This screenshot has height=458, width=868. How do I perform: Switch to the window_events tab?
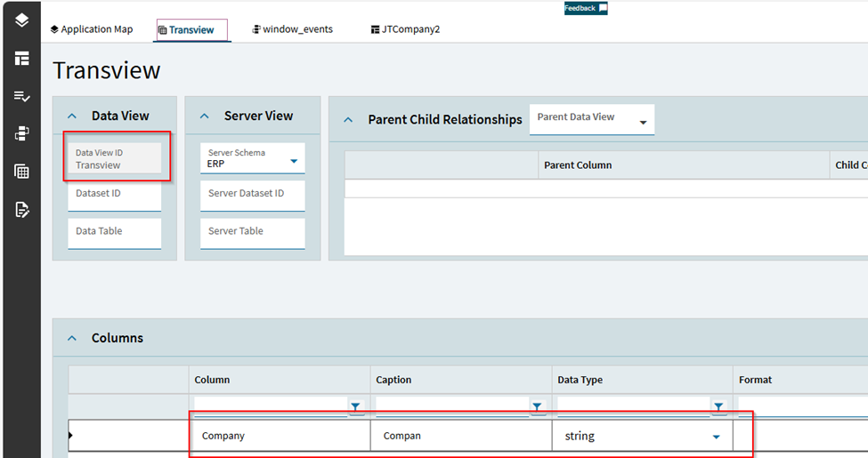(x=293, y=29)
